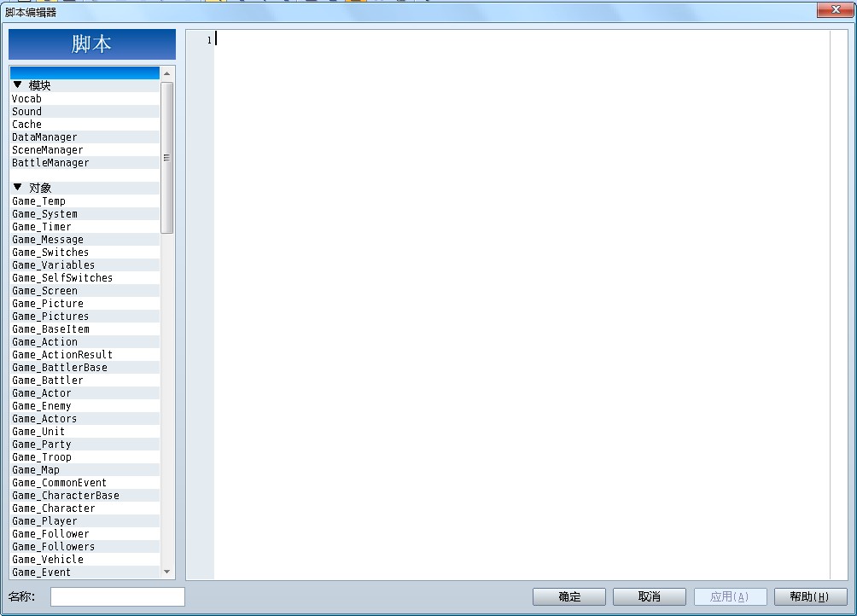Viewport: 857px width, 616px height.
Task: Open help with the 帮助(H) button
Action: 811,597
